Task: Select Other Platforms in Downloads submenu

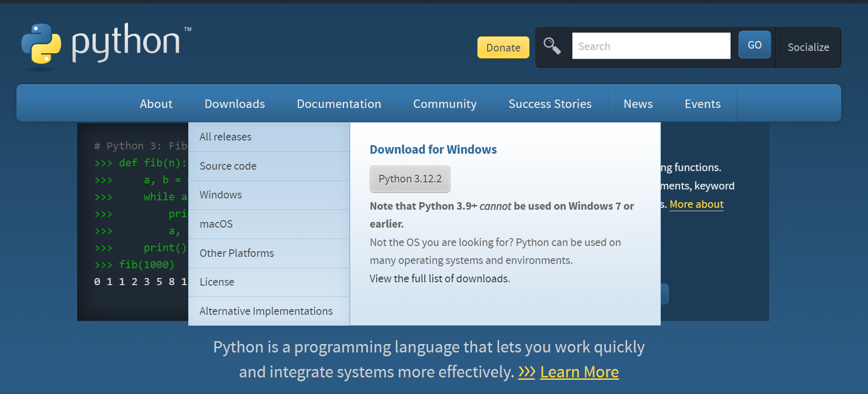Action: [269, 253]
